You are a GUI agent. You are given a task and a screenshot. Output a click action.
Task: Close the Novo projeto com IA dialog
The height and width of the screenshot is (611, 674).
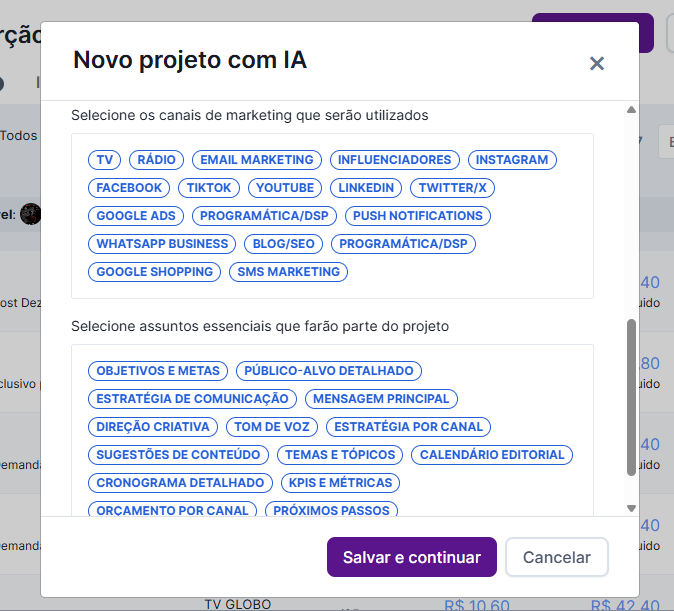[597, 64]
